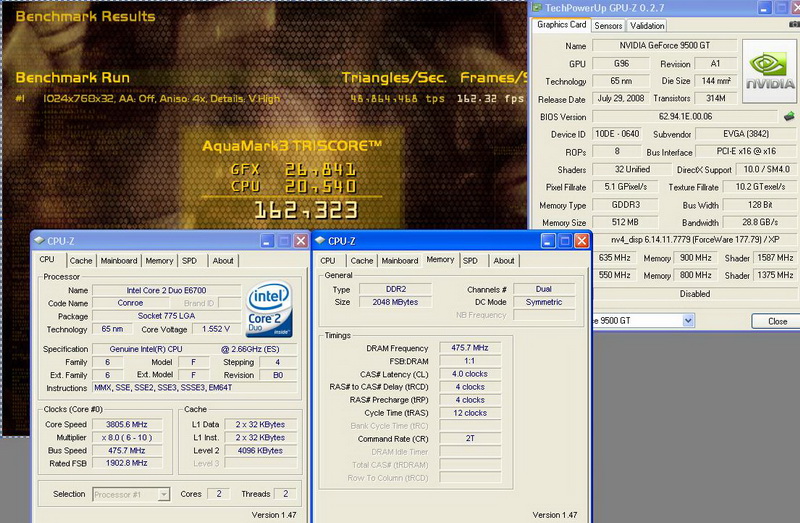Viewport: 800px width, 523px height.
Task: Open Memory tab in left CPU-Z window
Action: (159, 261)
